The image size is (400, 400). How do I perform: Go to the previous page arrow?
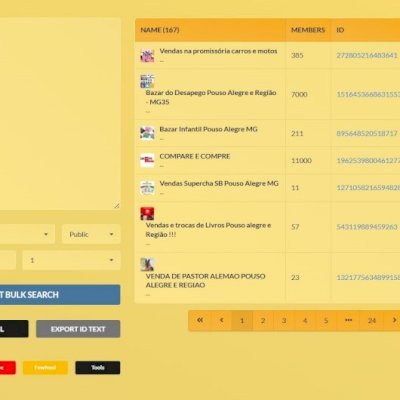point(221,320)
